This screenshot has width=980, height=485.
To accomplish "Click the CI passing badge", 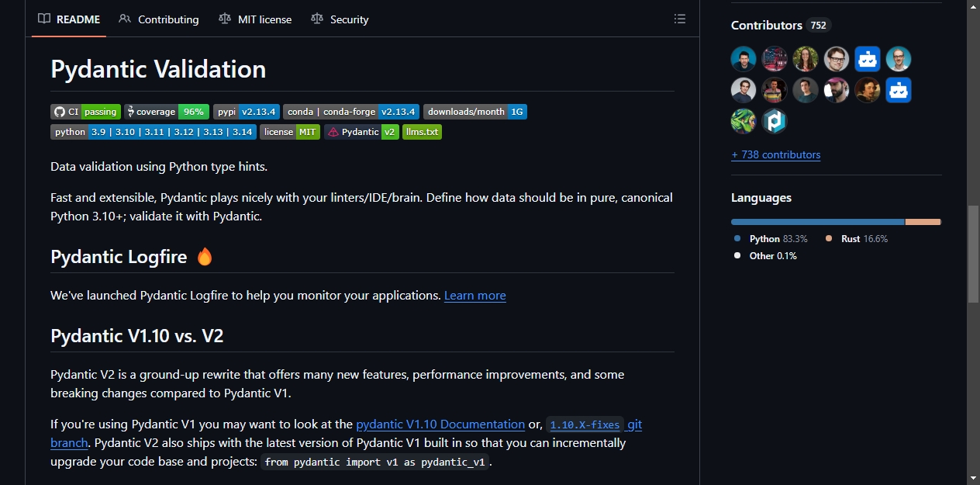I will [85, 112].
